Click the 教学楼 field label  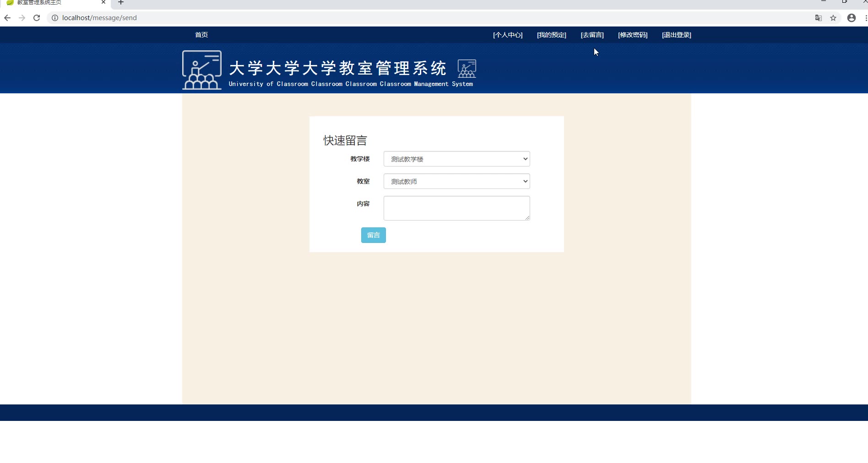click(360, 159)
